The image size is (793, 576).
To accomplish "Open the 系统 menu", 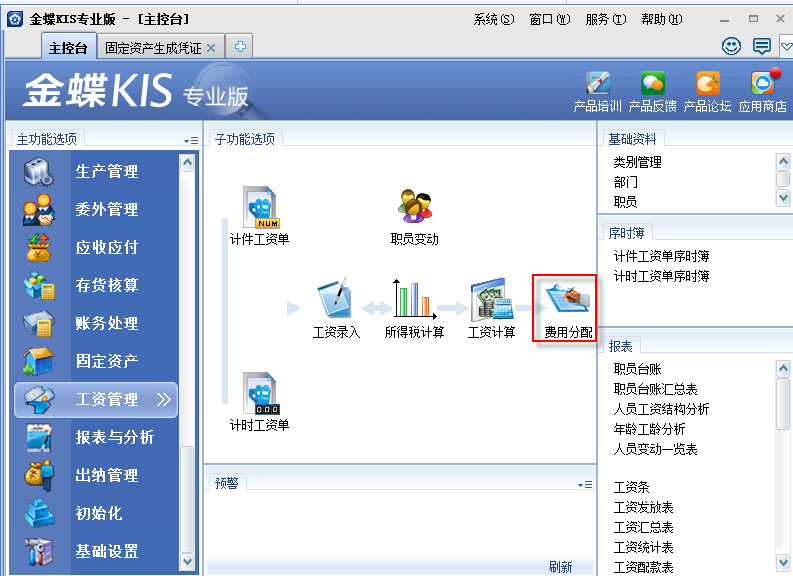I will pyautogui.click(x=493, y=19).
